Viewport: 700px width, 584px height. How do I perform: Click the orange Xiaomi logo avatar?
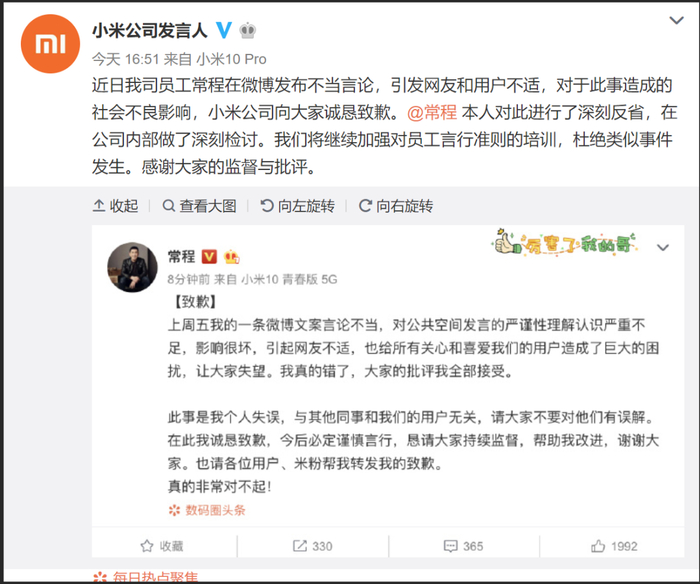point(50,44)
